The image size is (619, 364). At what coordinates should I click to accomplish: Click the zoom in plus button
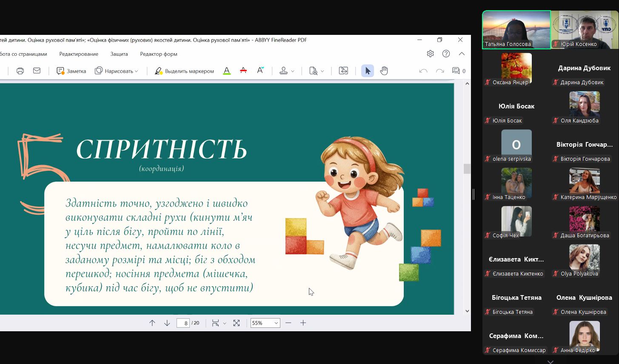coord(303,323)
